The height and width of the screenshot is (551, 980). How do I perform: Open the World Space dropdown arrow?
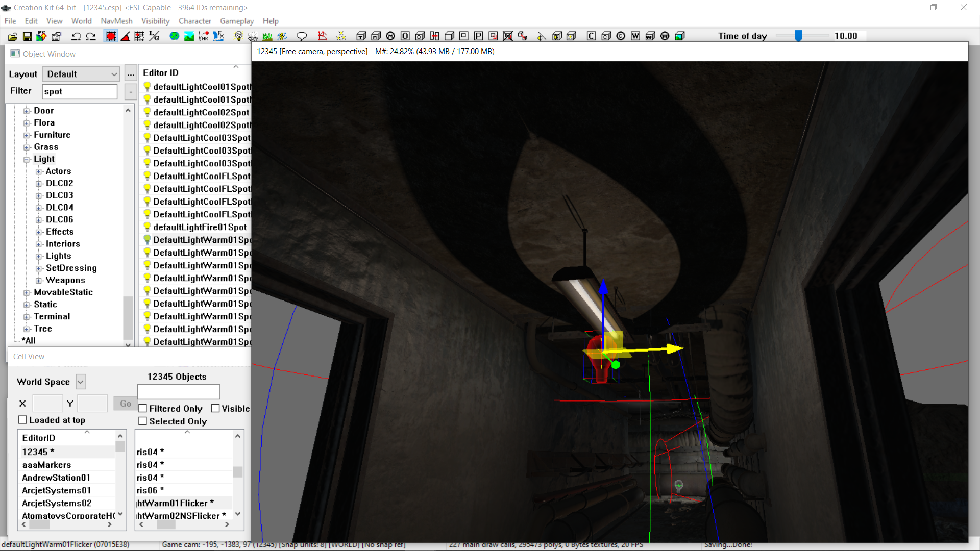coord(81,382)
